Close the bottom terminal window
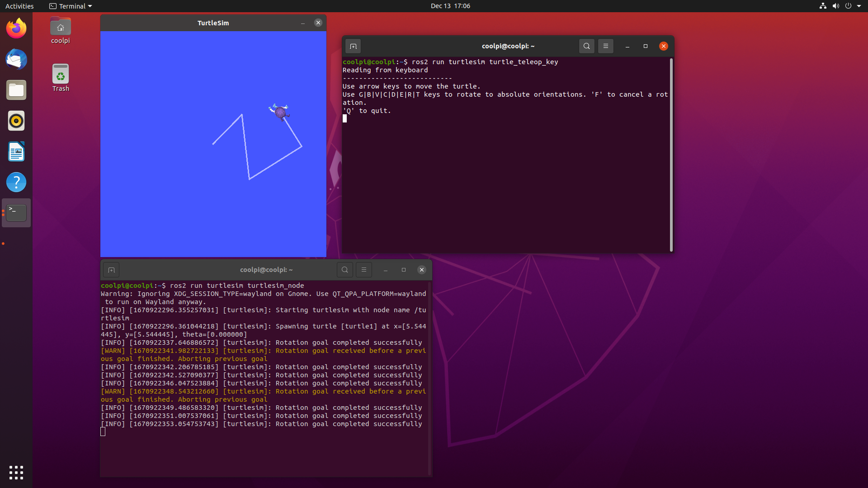 click(x=422, y=270)
